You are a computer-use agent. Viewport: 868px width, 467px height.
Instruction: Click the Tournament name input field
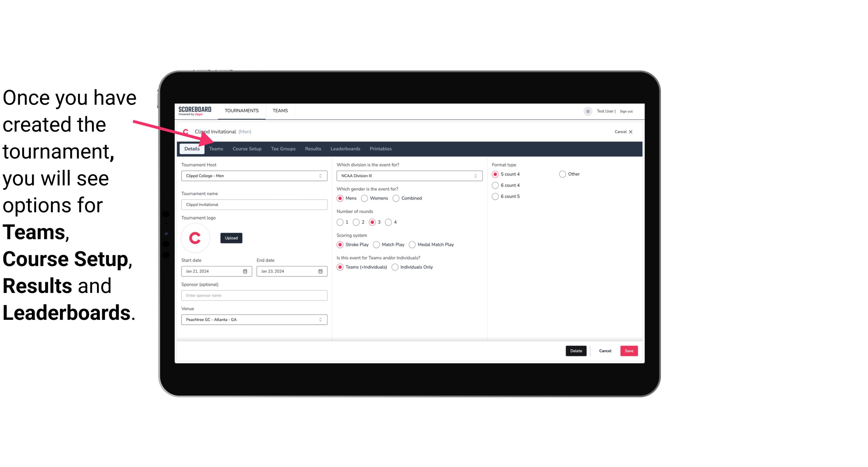[x=254, y=205]
